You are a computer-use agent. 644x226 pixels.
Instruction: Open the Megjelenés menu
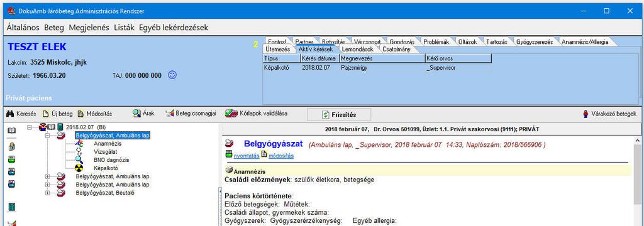(x=89, y=28)
